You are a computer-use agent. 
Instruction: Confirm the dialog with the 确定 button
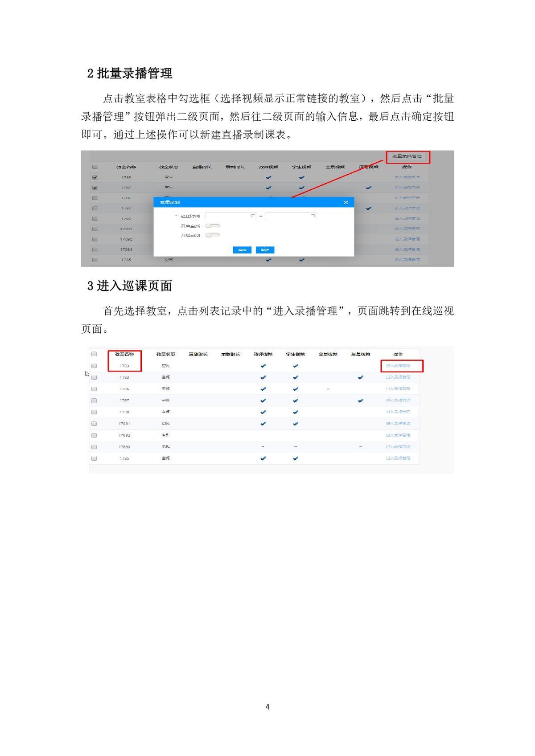coord(242,250)
